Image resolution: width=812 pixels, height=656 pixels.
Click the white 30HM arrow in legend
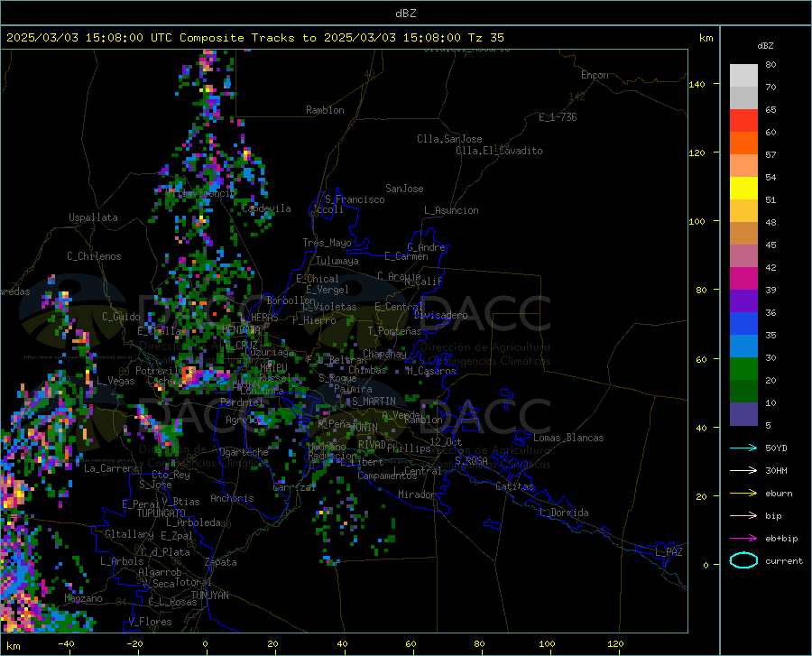click(743, 471)
